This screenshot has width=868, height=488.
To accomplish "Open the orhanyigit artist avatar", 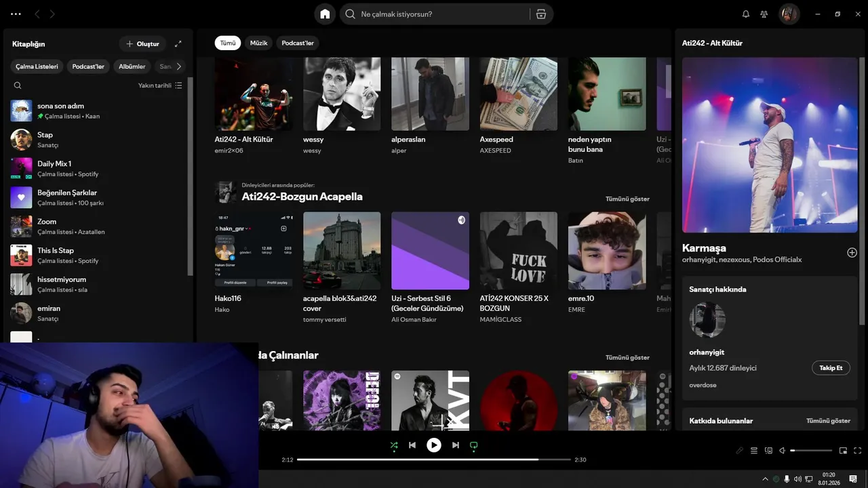I will [x=707, y=320].
